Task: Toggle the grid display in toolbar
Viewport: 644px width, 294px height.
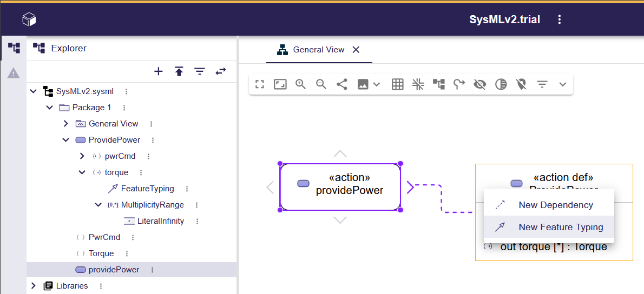Action: tap(398, 84)
